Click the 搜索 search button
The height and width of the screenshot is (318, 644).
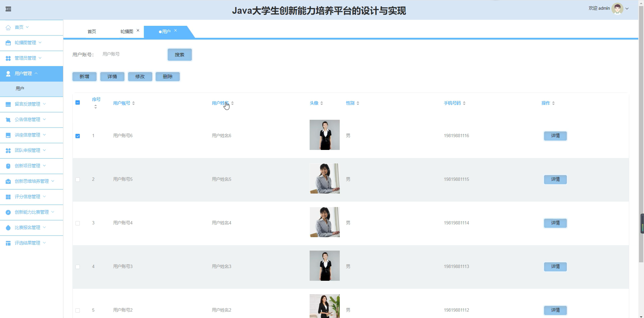[x=179, y=54]
